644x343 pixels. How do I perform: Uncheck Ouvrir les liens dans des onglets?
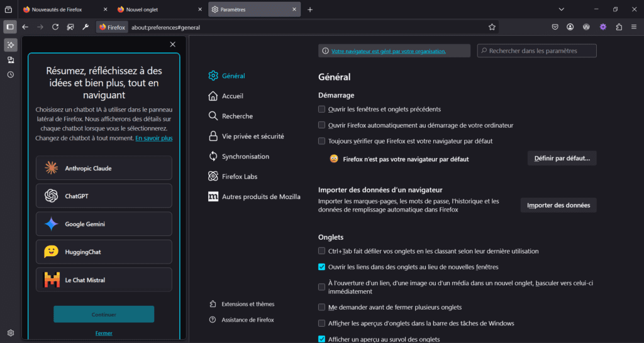click(321, 267)
